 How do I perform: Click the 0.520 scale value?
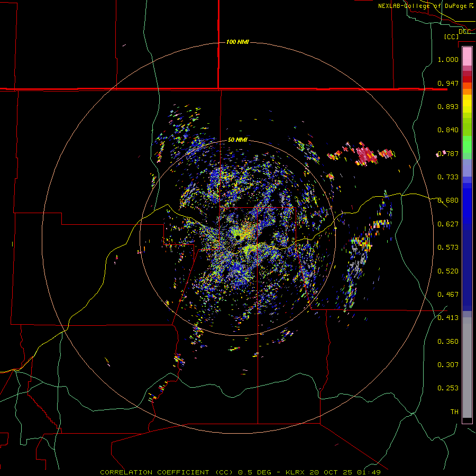[x=448, y=271]
